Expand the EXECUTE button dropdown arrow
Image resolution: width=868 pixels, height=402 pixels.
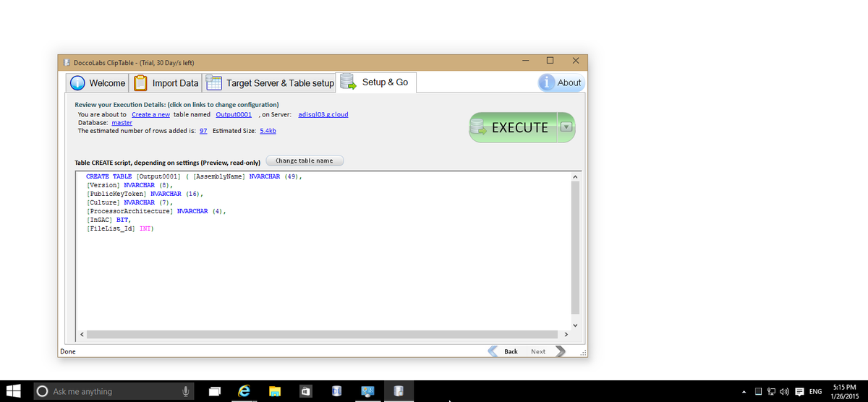click(x=566, y=127)
